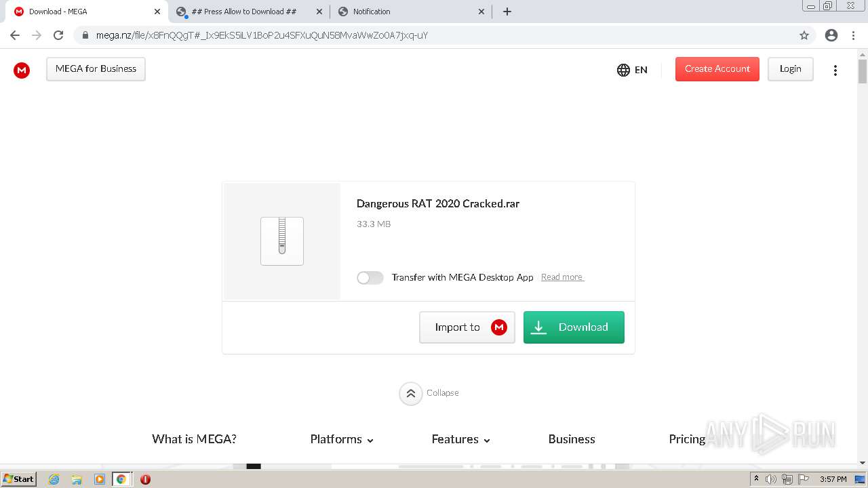The width and height of the screenshot is (868, 488).
Task: Open the Chrome options menu
Action: coord(853,35)
